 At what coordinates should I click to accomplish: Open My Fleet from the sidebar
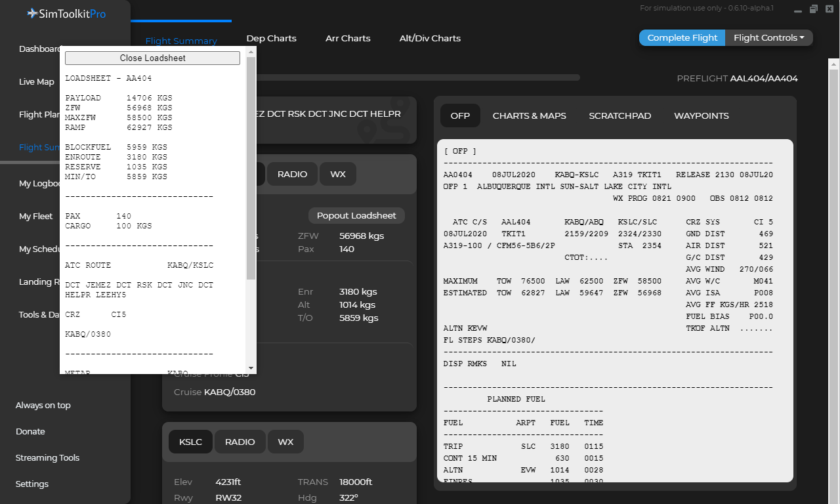[x=36, y=217]
